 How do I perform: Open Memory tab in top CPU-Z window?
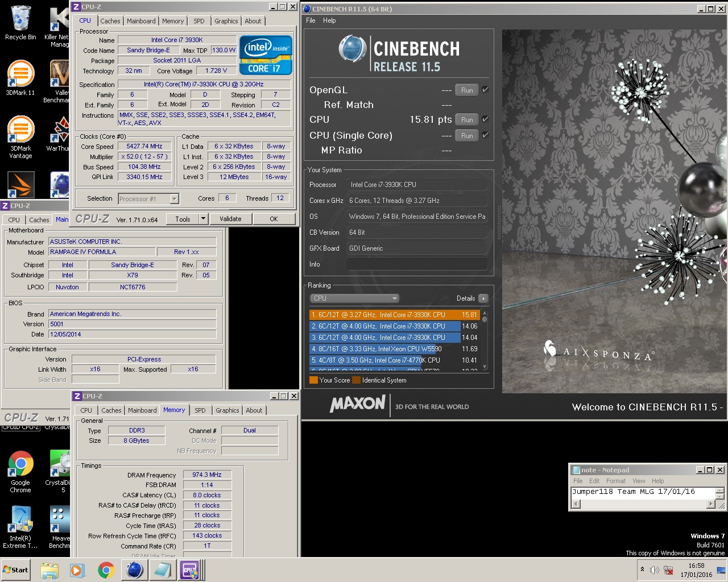point(173,21)
